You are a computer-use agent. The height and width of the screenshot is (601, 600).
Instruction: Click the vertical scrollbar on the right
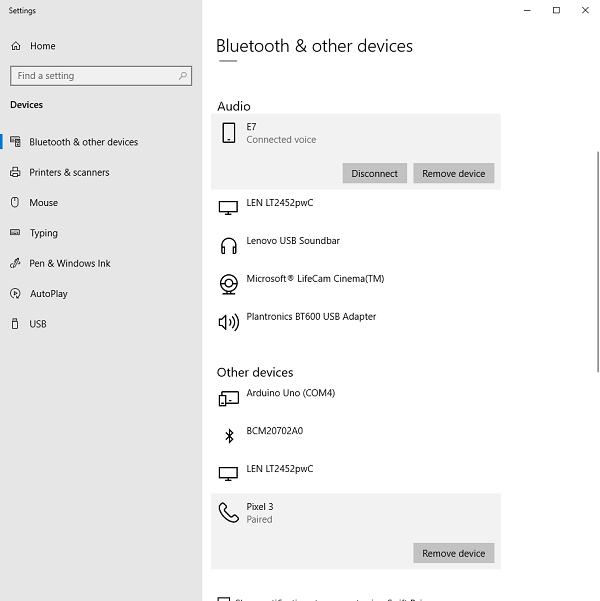(596, 250)
